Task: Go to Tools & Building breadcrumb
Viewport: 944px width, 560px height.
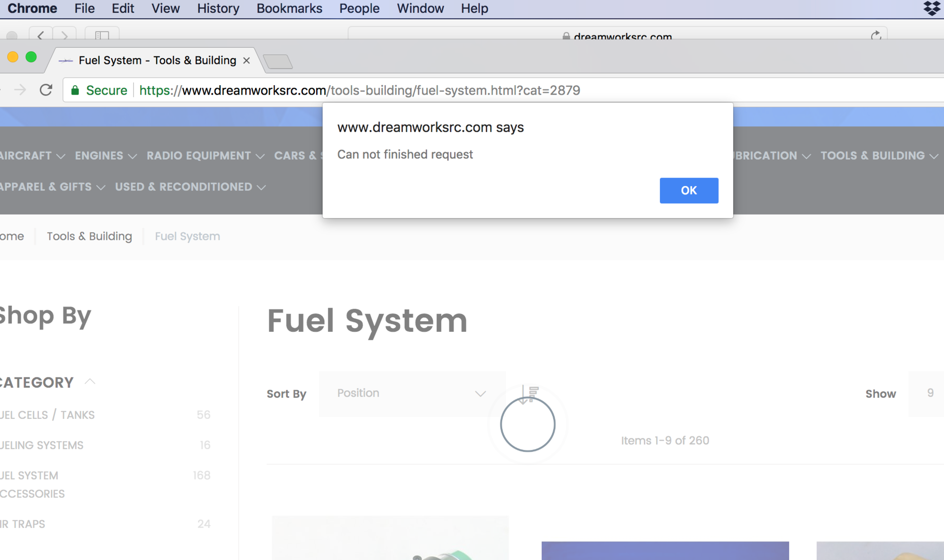Action: tap(89, 236)
